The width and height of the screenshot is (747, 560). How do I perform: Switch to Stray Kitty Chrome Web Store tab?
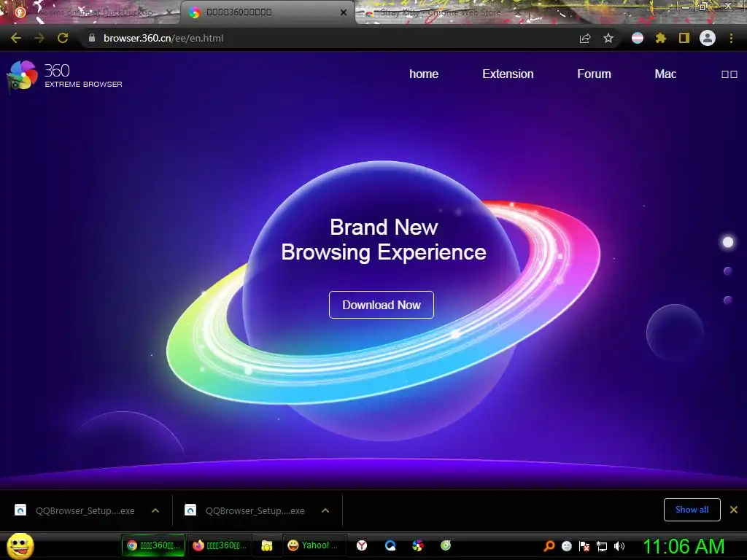click(x=441, y=12)
